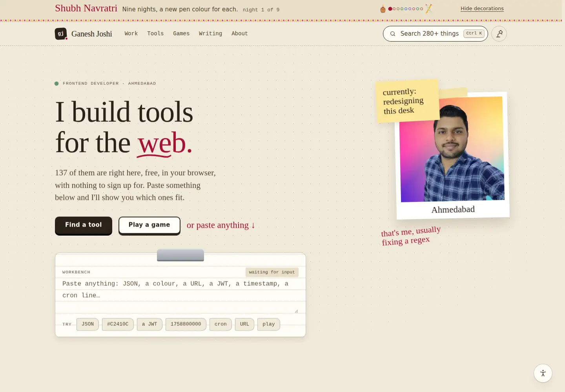
Task: Click the magnifier icon in search box
Action: (392, 34)
